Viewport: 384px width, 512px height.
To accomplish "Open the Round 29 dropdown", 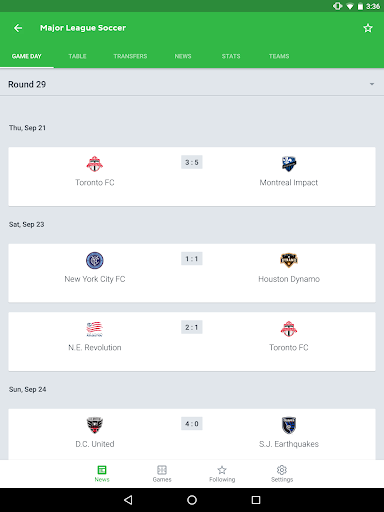I will (x=192, y=84).
